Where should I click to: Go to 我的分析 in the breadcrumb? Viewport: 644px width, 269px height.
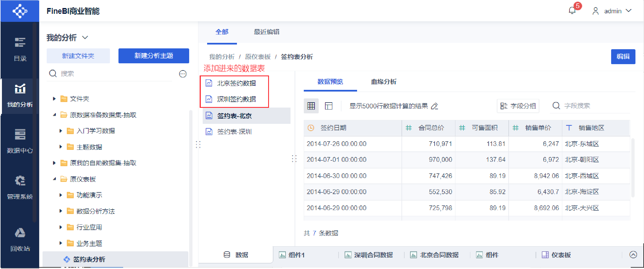222,57
